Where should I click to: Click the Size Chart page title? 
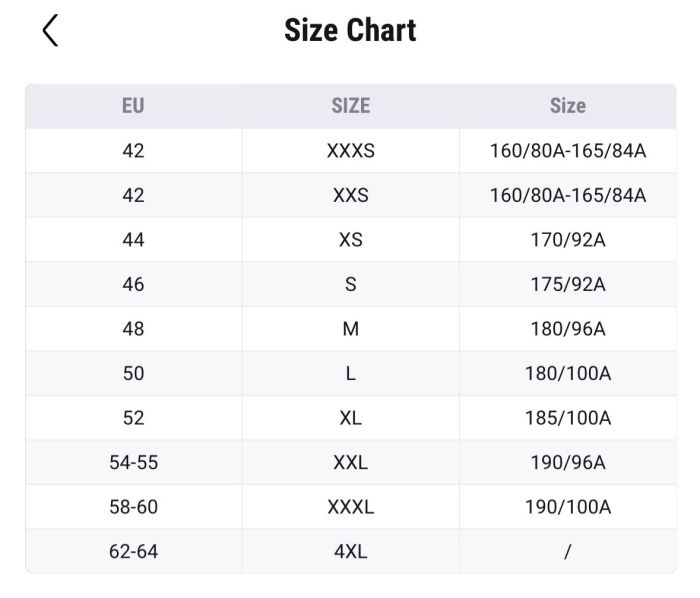coord(350,30)
